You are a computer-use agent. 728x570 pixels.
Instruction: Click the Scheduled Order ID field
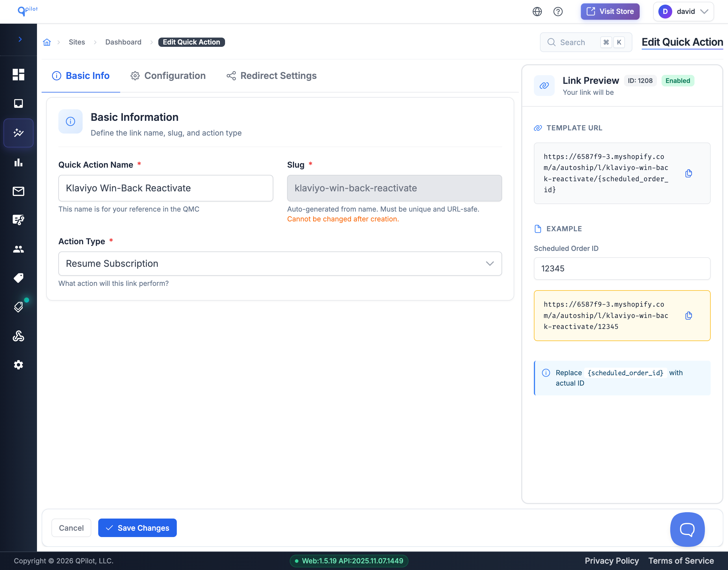622,268
